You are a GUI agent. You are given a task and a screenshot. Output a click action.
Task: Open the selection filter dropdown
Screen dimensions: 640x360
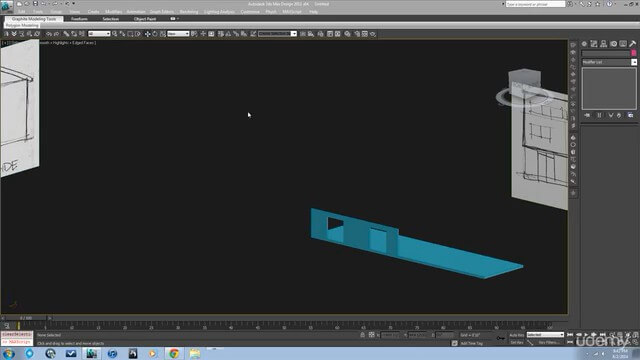(x=99, y=34)
